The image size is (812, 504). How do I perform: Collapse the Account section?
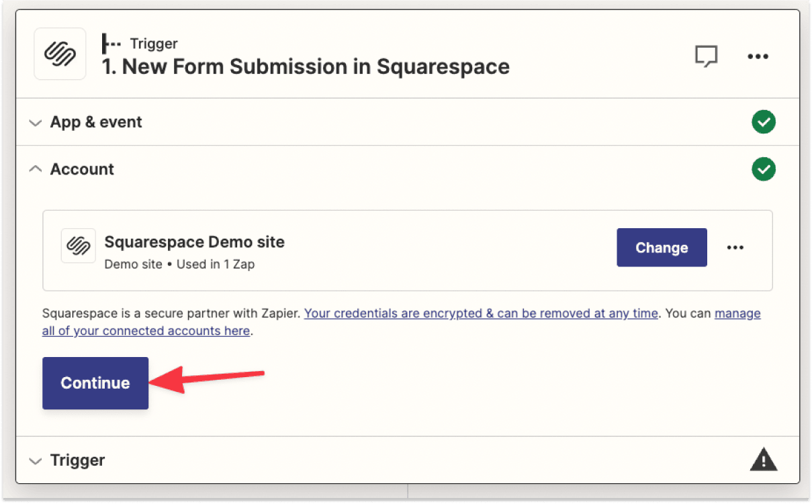tap(35, 168)
